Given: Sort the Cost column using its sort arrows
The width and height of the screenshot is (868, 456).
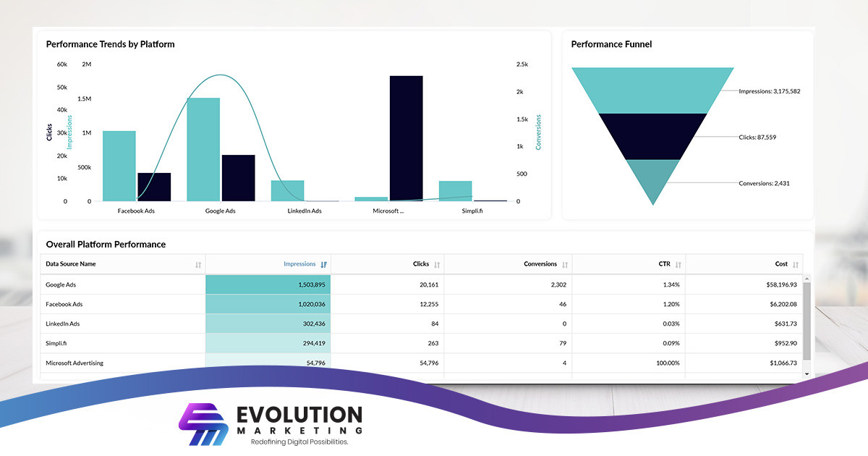Looking at the screenshot, I should click(x=796, y=263).
